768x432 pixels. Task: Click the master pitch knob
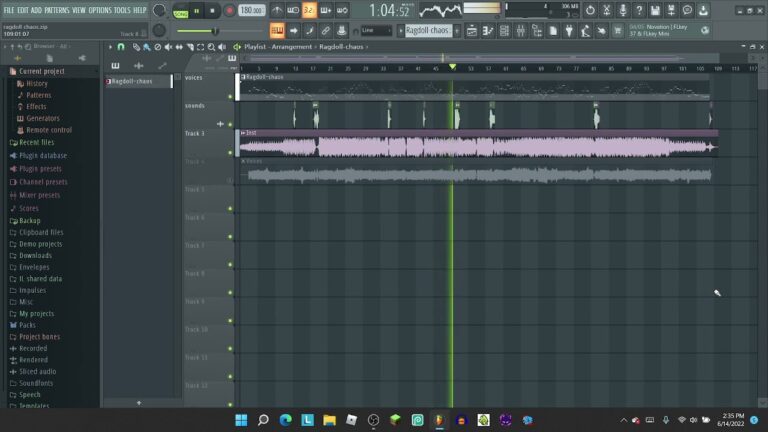click(x=159, y=30)
